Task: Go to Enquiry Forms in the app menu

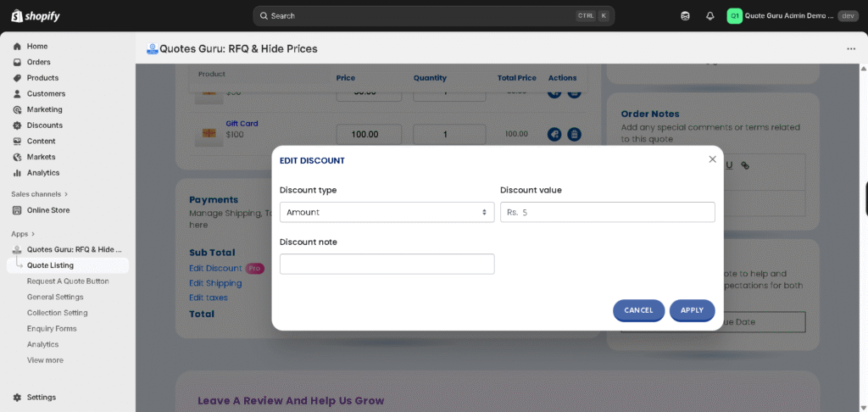Action: (52, 329)
